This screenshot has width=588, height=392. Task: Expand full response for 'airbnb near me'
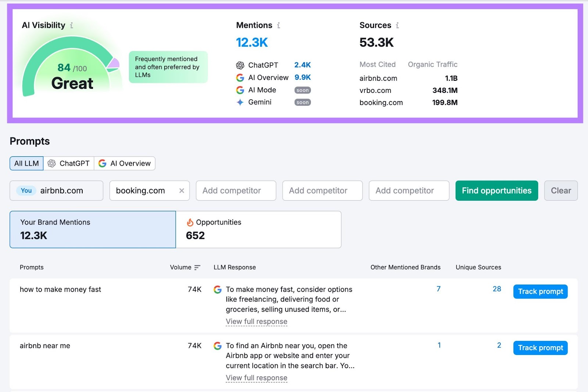pyautogui.click(x=256, y=378)
